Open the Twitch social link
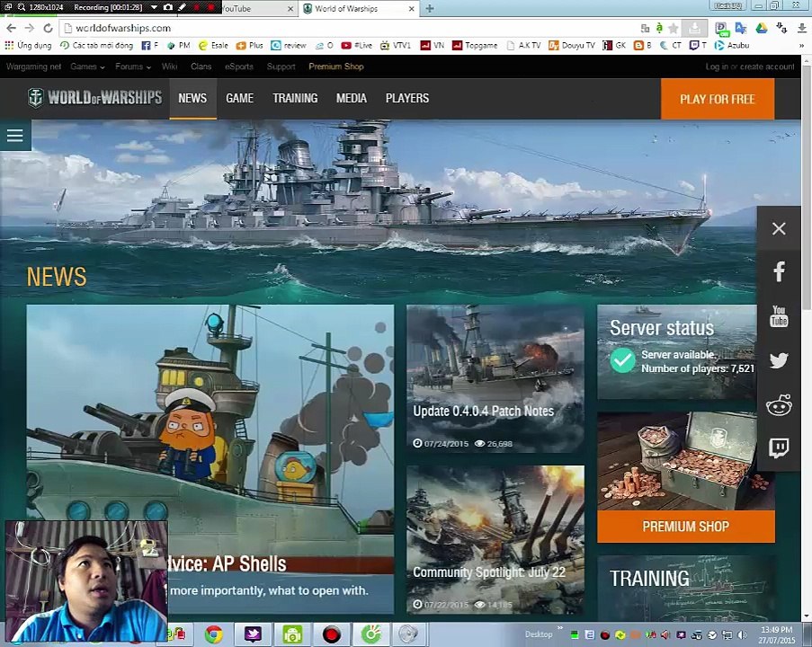Image resolution: width=812 pixels, height=647 pixels. tap(779, 448)
